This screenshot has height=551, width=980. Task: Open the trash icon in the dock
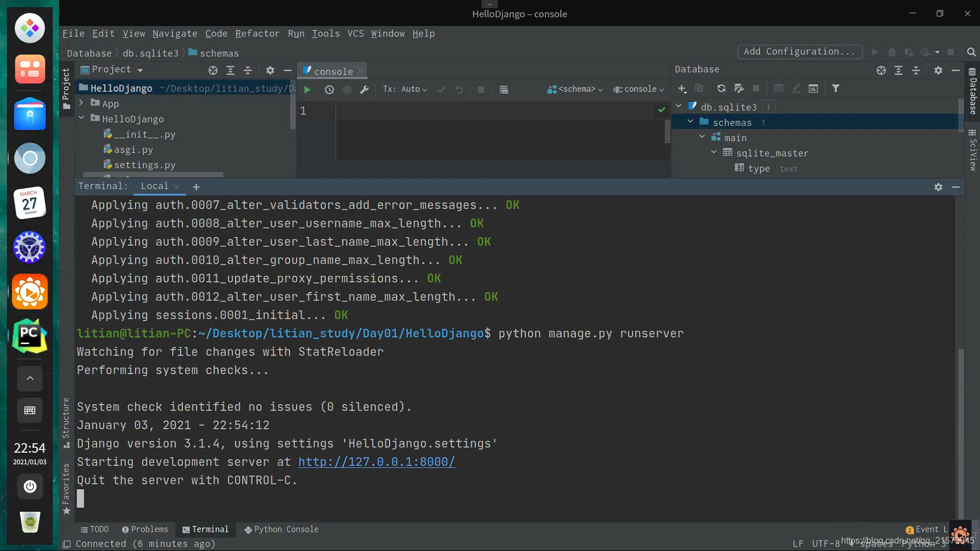click(30, 522)
